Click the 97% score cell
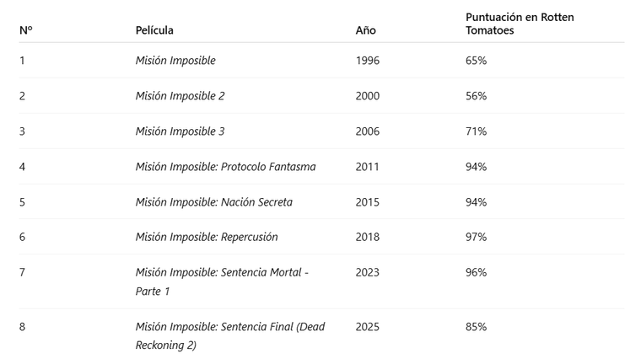 tap(476, 237)
